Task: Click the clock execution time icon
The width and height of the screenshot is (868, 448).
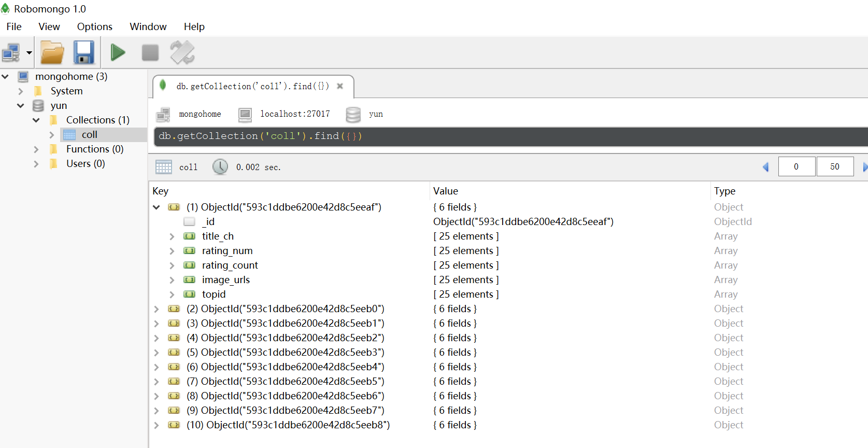Action: pos(220,166)
